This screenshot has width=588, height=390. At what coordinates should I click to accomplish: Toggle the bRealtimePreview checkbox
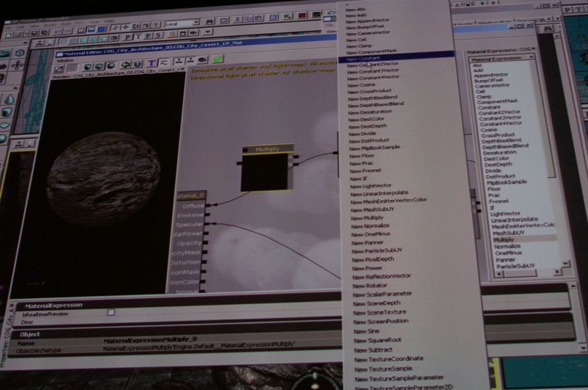pos(111,312)
